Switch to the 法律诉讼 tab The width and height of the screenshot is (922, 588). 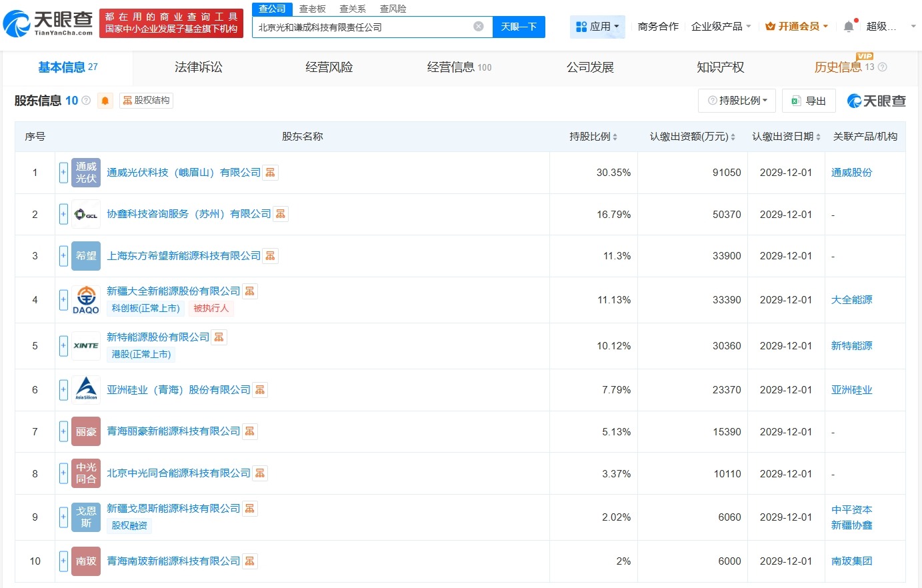coord(198,67)
